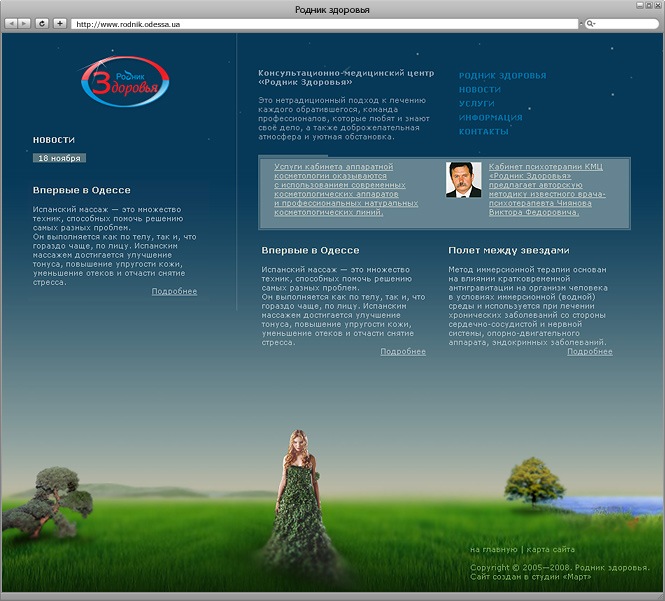This screenshot has height=601, width=665.
Task: Click the Родник Здоровья oval logo
Action: click(125, 81)
